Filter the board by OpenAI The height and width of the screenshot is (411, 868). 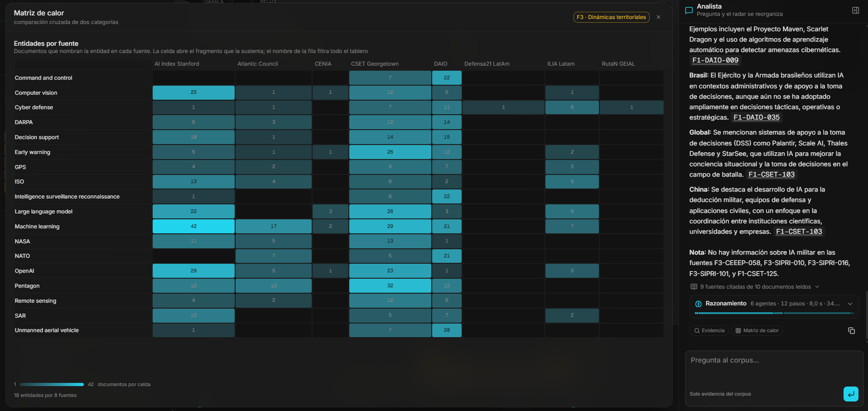click(x=24, y=271)
